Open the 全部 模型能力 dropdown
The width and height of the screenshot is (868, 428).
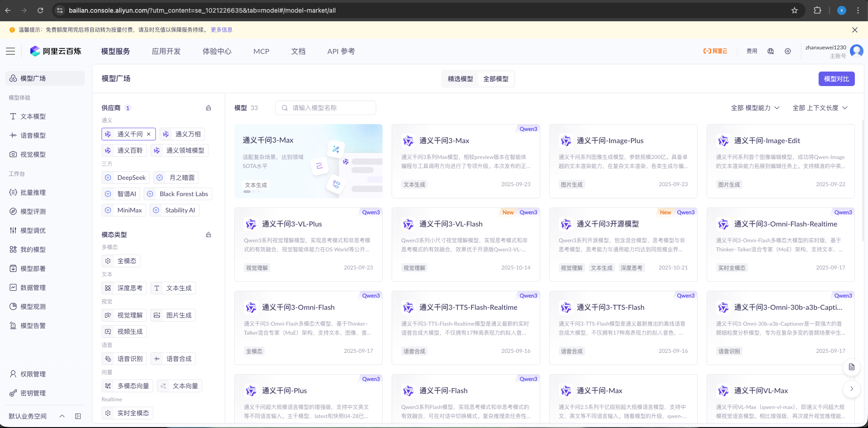click(x=755, y=108)
